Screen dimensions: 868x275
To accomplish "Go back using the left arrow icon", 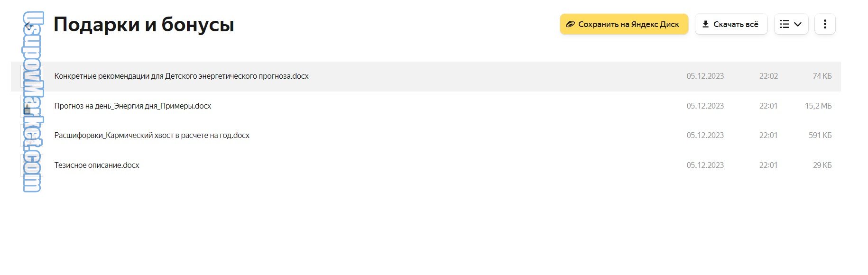I will tap(29, 25).
